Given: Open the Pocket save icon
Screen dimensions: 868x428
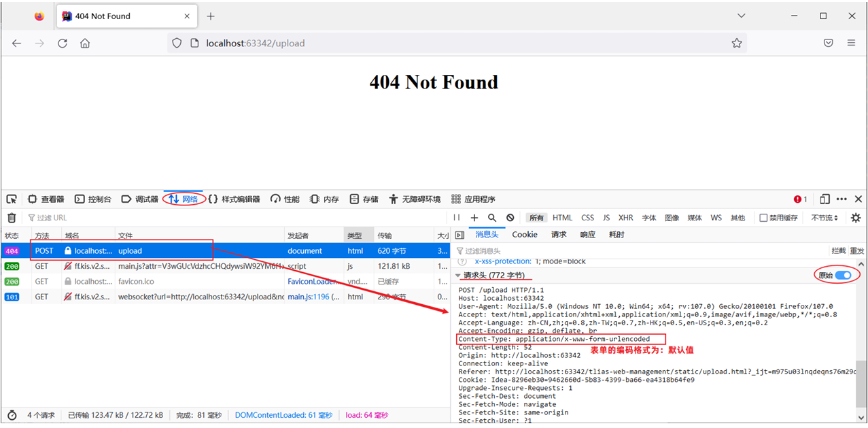Looking at the screenshot, I should point(829,43).
